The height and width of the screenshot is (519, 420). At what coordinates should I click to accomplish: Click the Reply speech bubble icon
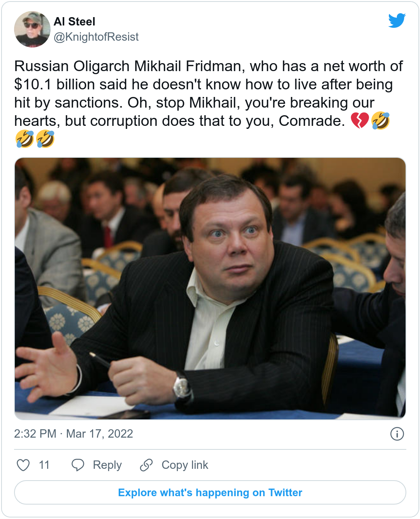[x=78, y=465]
